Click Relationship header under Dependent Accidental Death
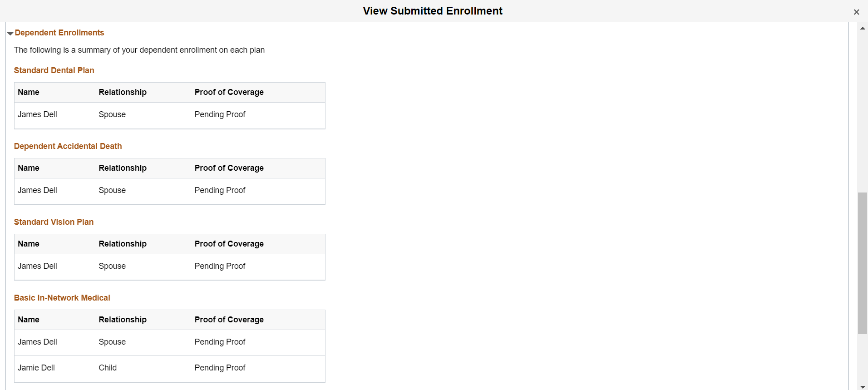The image size is (868, 390). point(123,168)
